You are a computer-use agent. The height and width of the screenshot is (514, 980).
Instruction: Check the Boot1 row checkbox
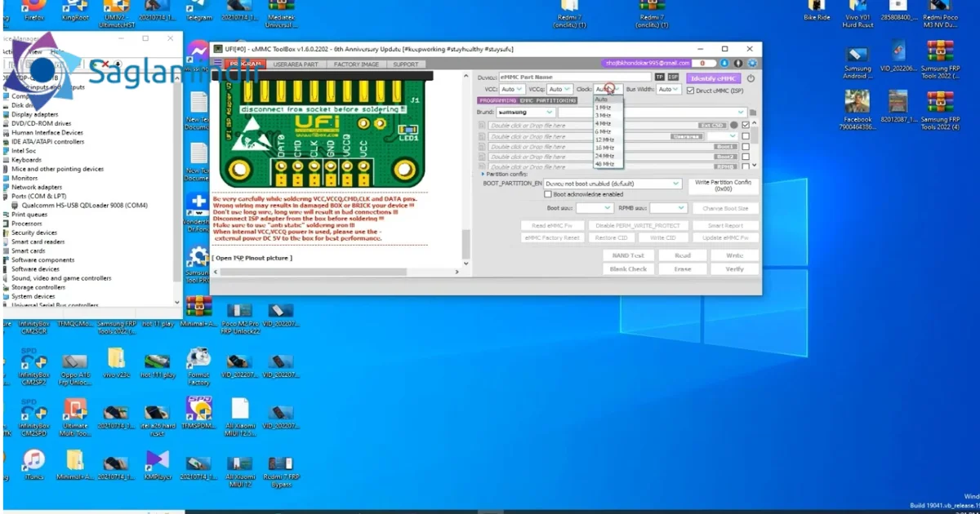(746, 147)
